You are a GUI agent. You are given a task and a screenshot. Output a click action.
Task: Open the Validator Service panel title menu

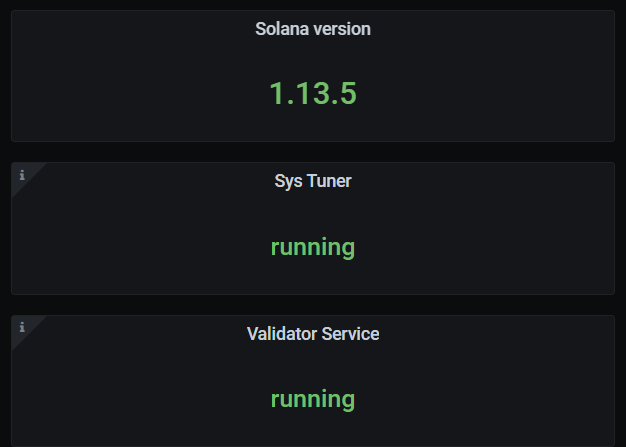pos(313,334)
